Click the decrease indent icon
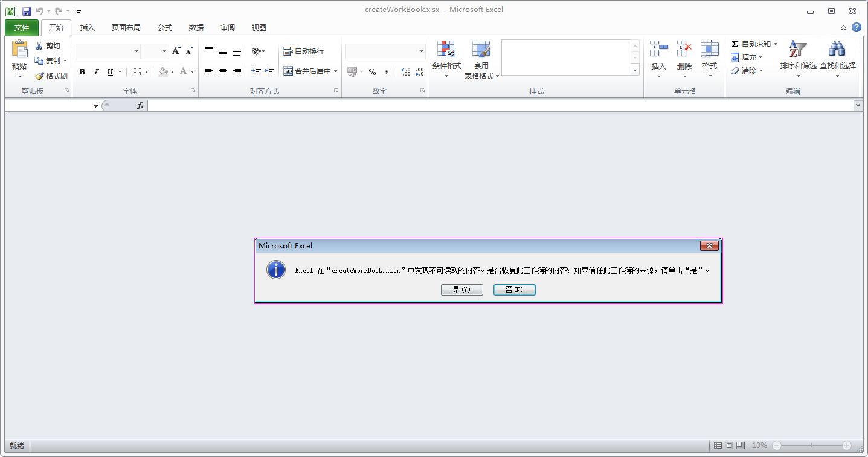Viewport: 868px width, 457px height. click(256, 71)
